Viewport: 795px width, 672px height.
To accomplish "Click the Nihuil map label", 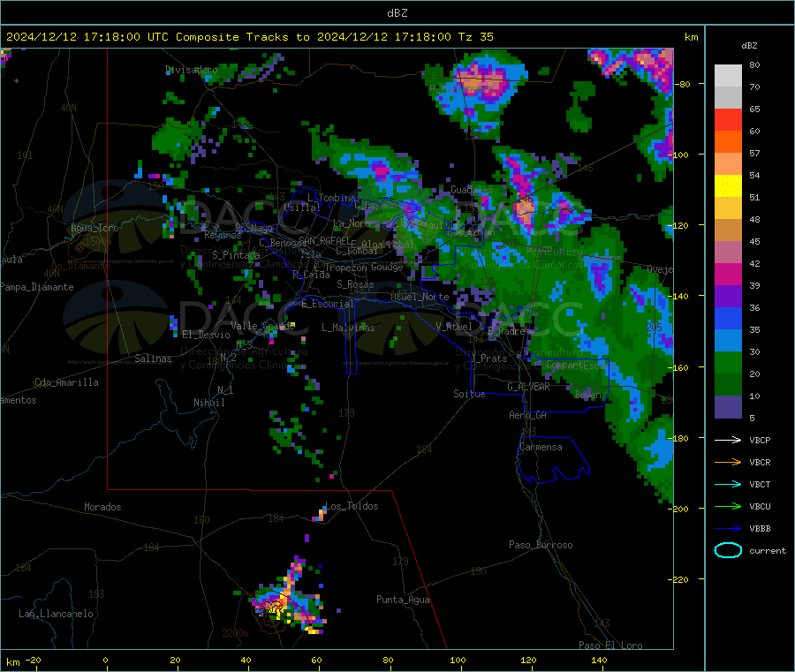I will 208,403.
